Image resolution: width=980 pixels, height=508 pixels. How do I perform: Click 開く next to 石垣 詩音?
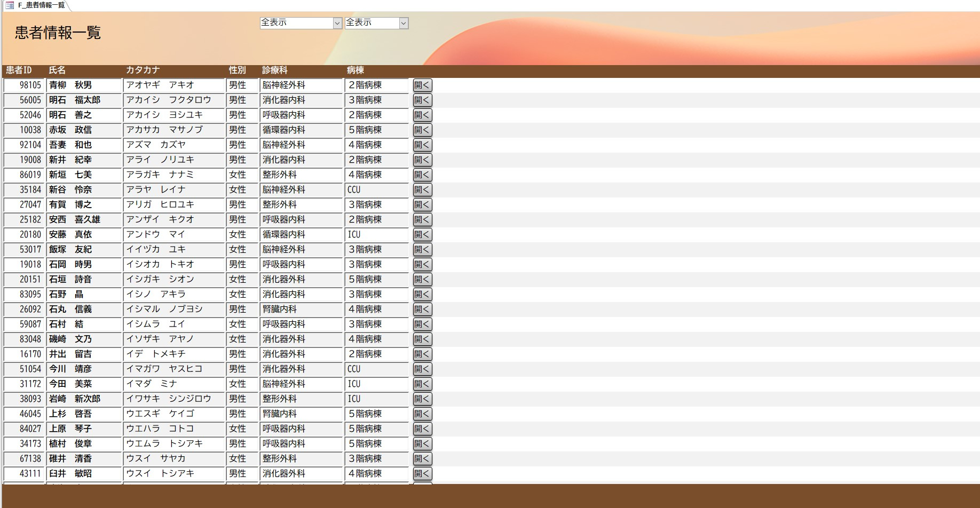(x=422, y=279)
